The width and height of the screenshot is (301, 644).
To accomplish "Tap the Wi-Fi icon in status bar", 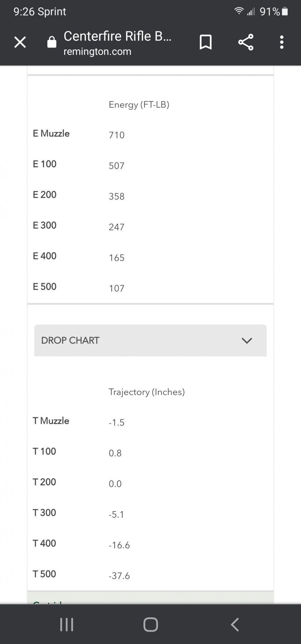I will (x=239, y=11).
